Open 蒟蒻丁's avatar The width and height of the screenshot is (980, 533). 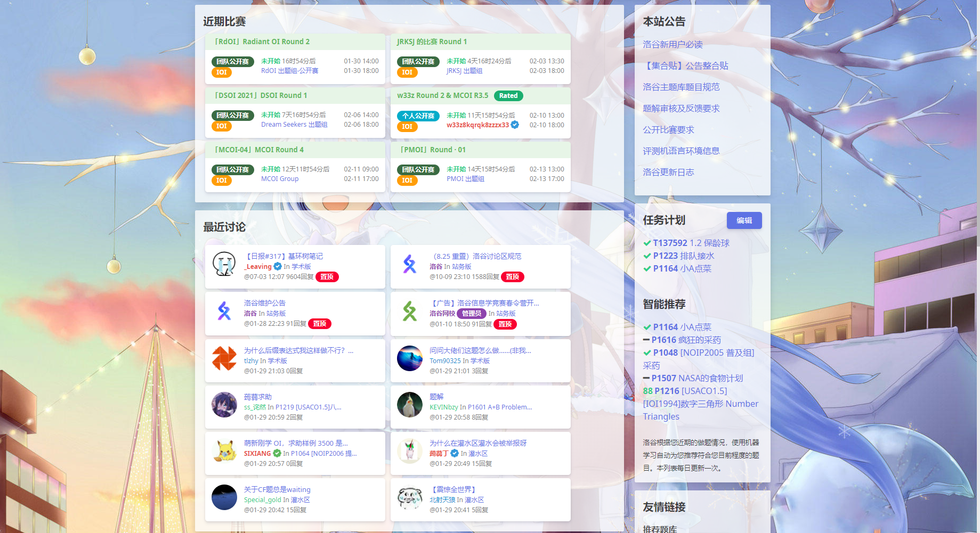click(x=409, y=451)
